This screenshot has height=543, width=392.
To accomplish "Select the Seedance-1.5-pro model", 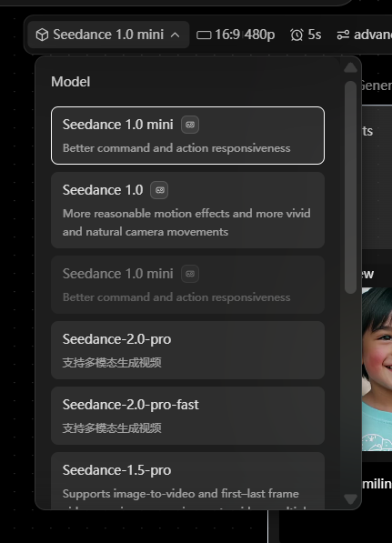I will 187,480.
